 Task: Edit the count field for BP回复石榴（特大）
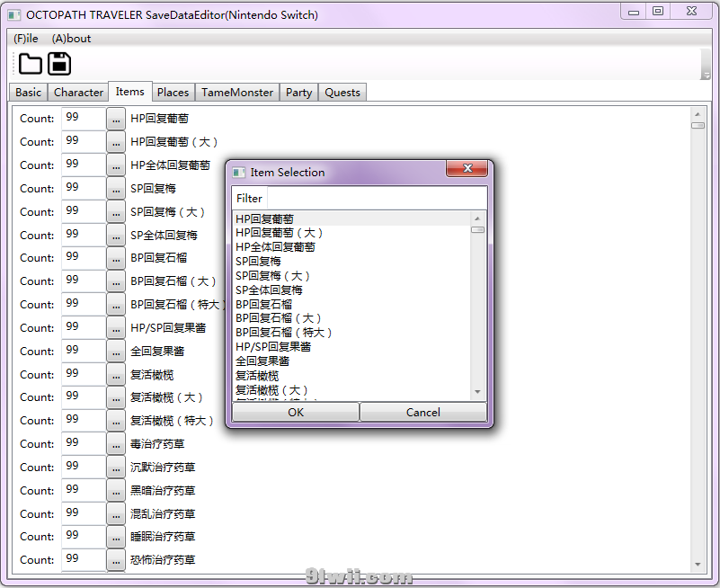point(84,305)
